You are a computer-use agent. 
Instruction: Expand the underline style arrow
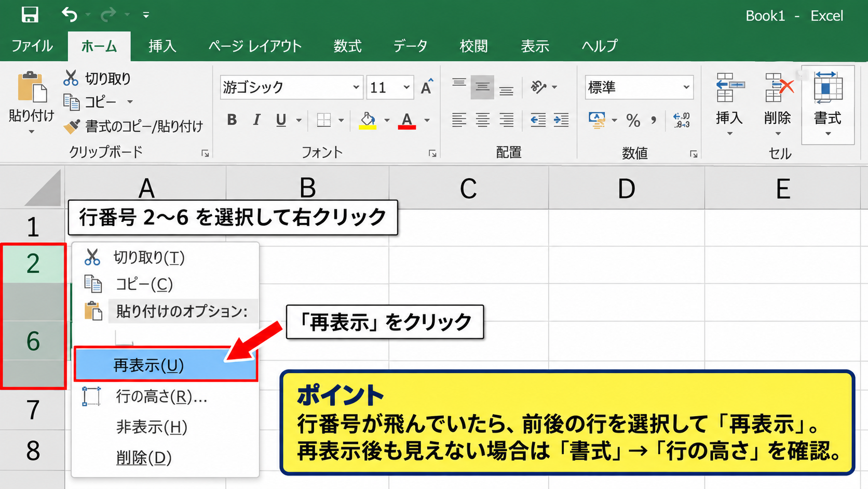pos(299,121)
